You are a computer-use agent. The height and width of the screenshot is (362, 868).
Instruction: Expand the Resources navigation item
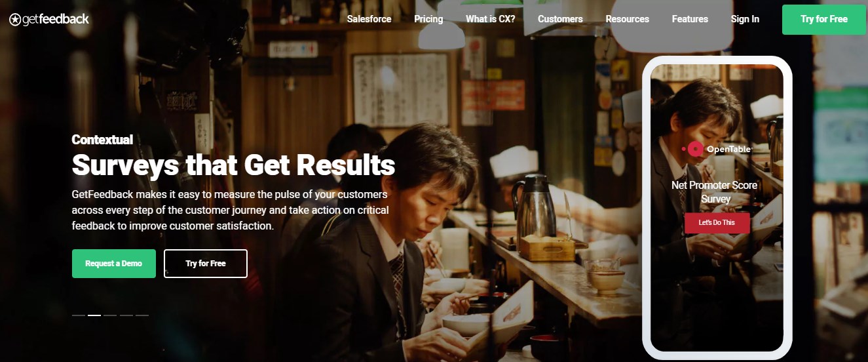coord(627,19)
